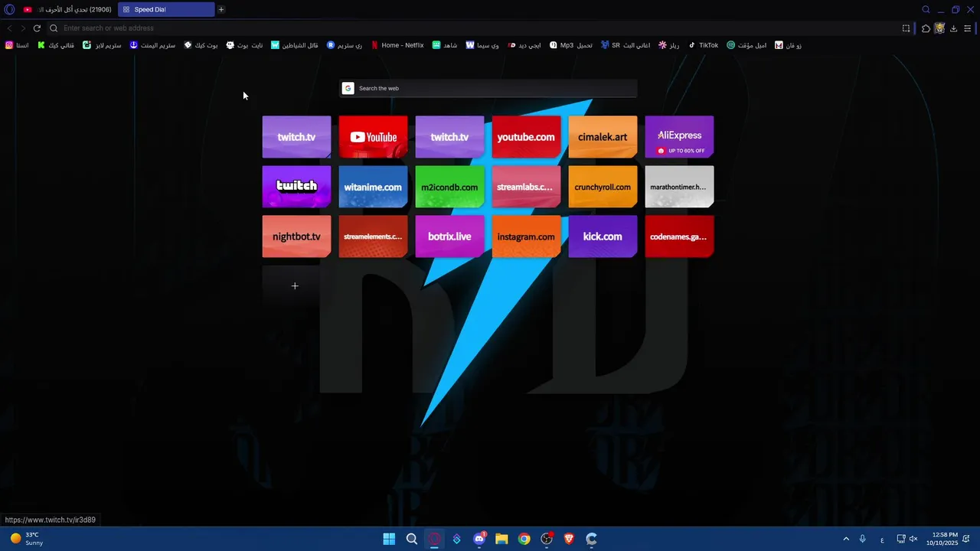This screenshot has height=551, width=980.
Task: Show hidden system tray icons
Action: click(846, 539)
